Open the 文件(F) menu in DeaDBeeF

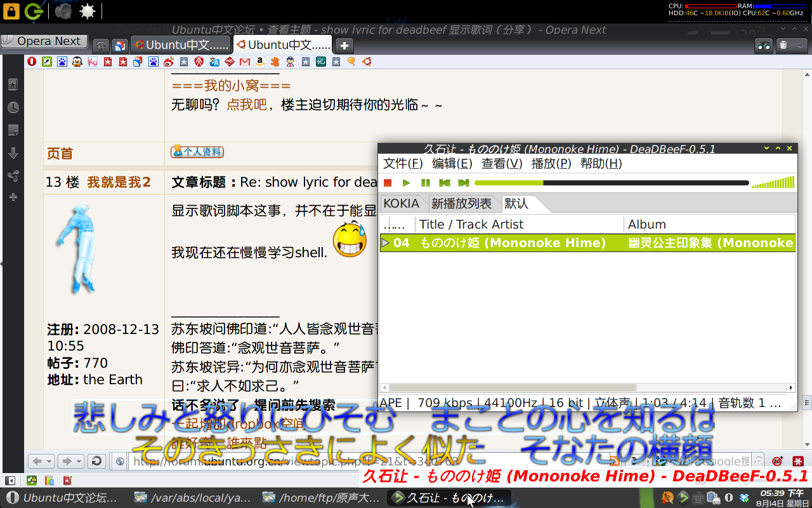(x=403, y=164)
